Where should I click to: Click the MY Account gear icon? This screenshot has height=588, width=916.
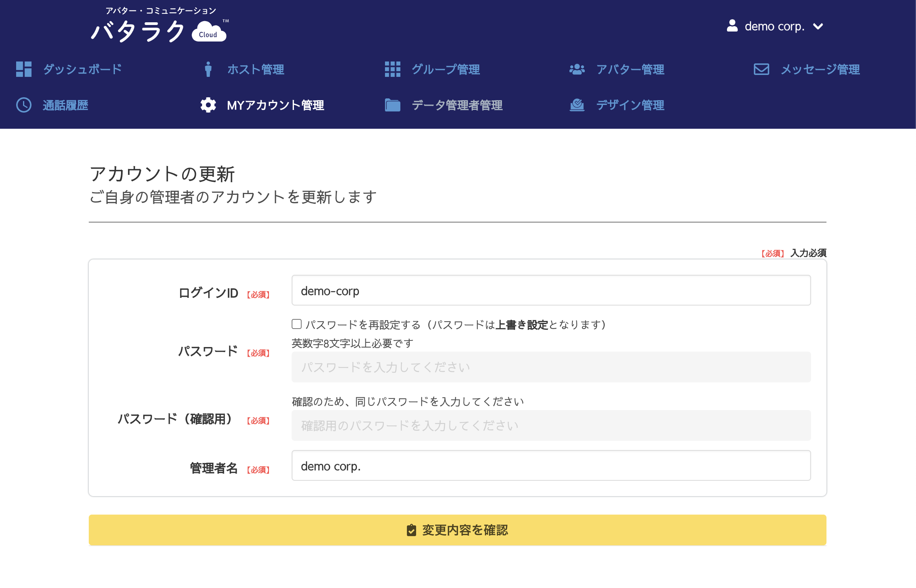208,105
